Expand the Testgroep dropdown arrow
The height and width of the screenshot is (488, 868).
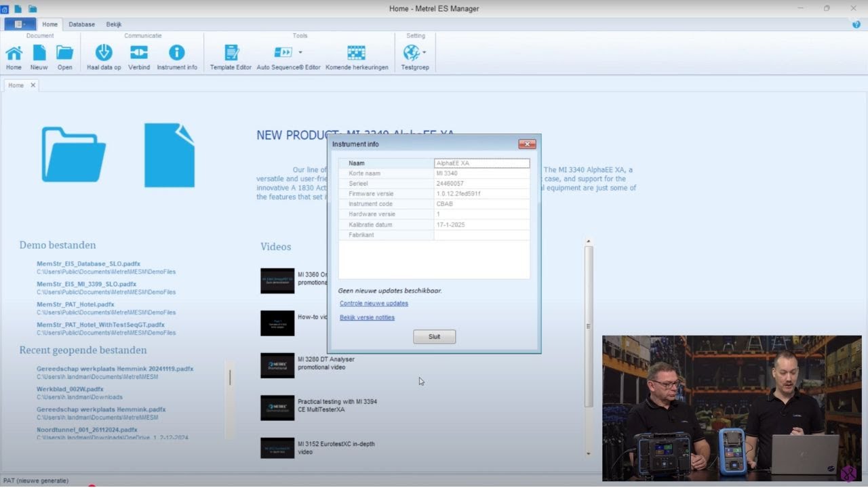425,52
